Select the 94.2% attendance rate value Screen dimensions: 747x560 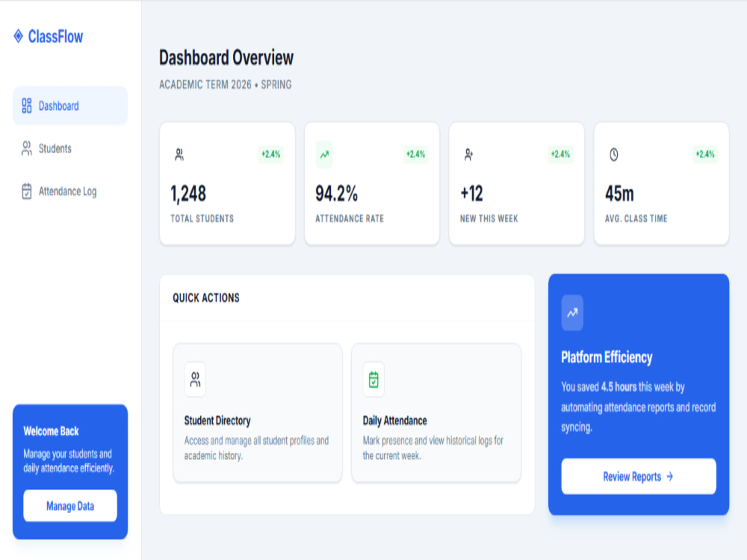336,194
